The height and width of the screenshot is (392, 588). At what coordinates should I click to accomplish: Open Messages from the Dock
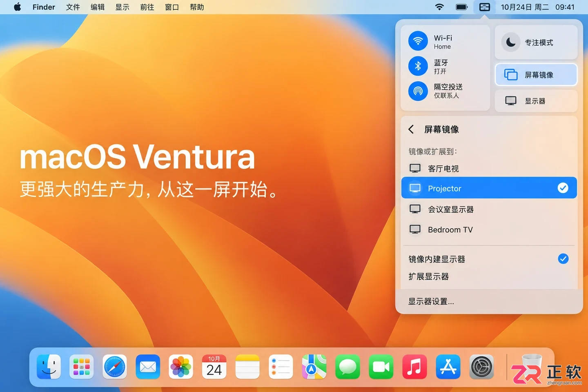(347, 367)
